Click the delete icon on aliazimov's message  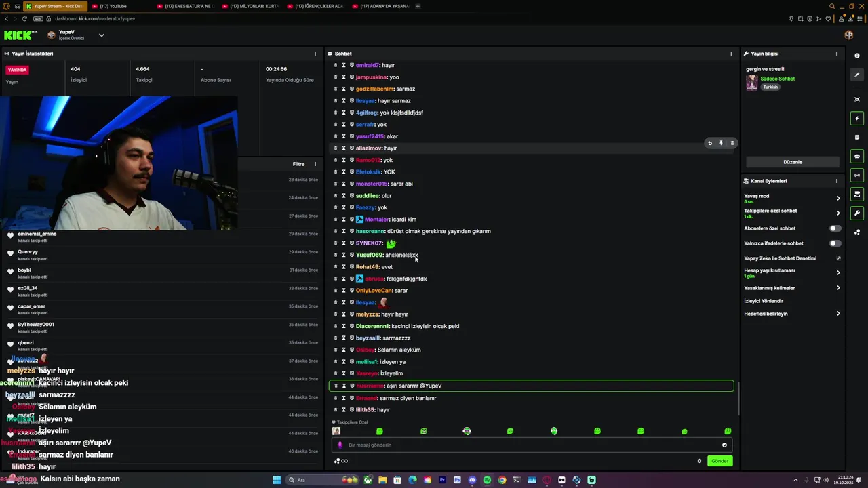tap(732, 143)
